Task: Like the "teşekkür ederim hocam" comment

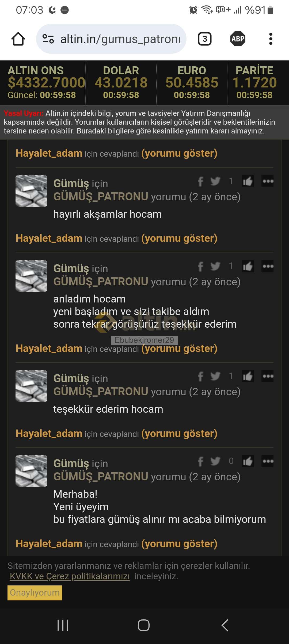Action: click(248, 376)
